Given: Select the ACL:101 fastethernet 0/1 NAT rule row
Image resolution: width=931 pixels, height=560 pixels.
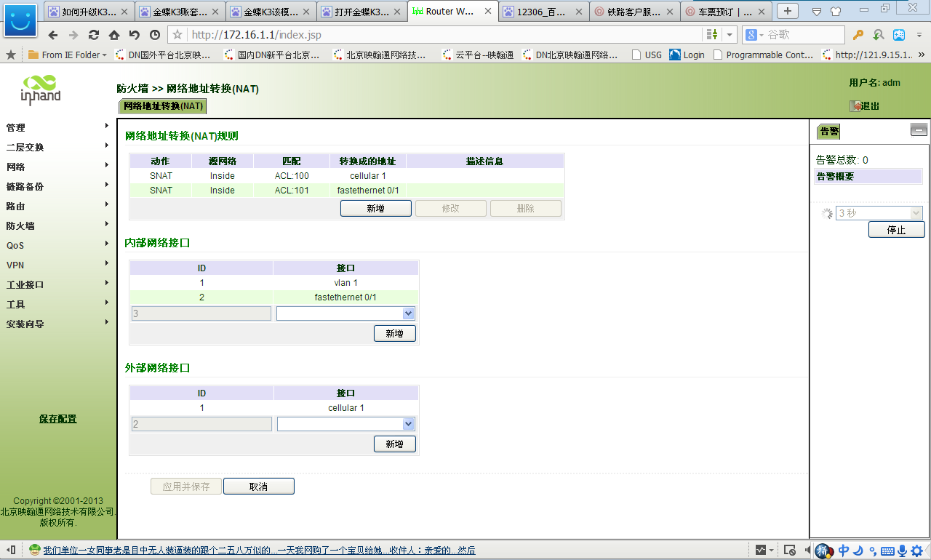Looking at the screenshot, I should [346, 191].
